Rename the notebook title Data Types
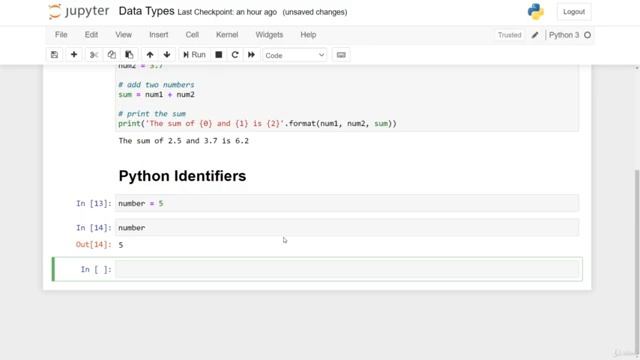Image resolution: width=640 pixels, height=360 pixels. tap(147, 11)
